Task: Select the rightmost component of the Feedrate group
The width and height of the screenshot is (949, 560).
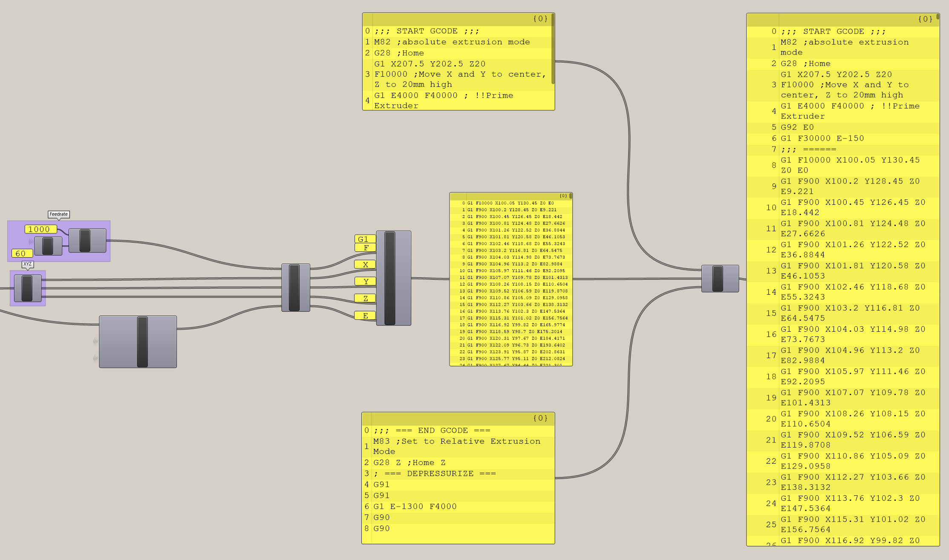Action: pyautogui.click(x=87, y=239)
